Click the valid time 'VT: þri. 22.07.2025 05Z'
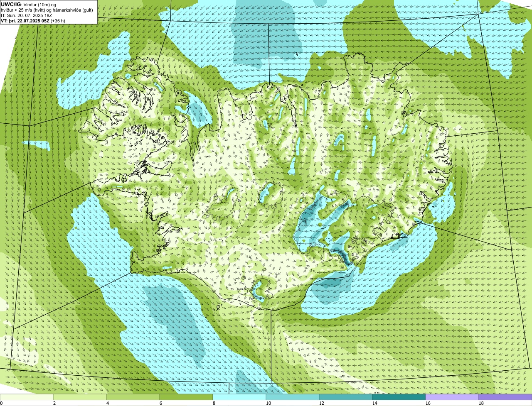This screenshot has height=406, width=532. [26, 20]
